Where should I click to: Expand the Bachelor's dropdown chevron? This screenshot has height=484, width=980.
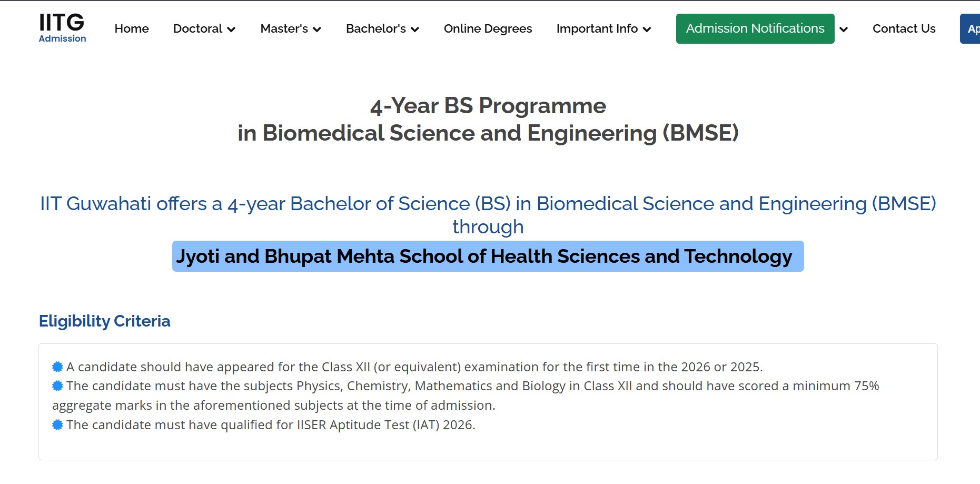tap(415, 29)
